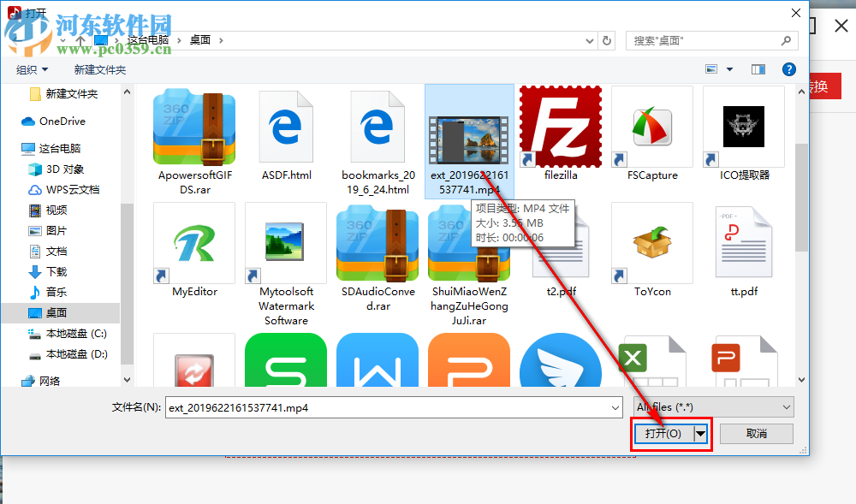Open 视频 folder in the navigation pane
The width and height of the screenshot is (856, 504).
pos(56,210)
